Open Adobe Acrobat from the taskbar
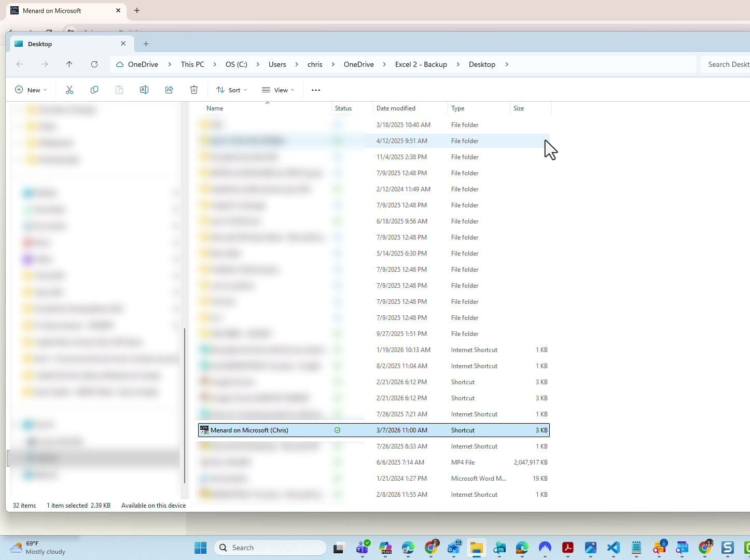750x560 pixels. click(x=568, y=547)
